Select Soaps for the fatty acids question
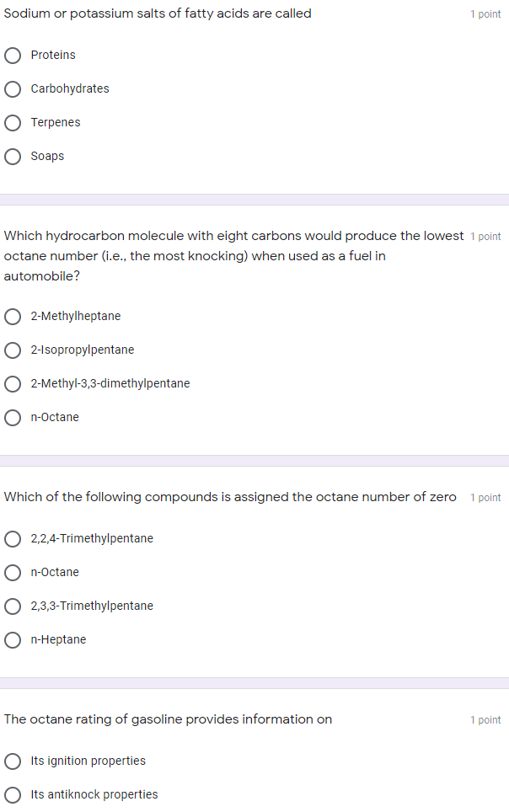Image resolution: width=509 pixels, height=812 pixels. point(13,157)
